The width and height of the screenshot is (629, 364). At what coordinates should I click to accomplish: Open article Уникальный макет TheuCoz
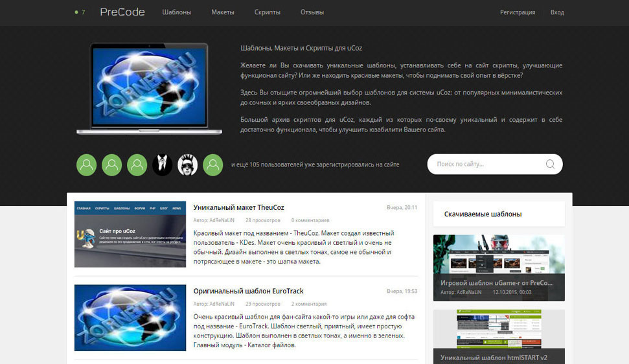(x=238, y=208)
